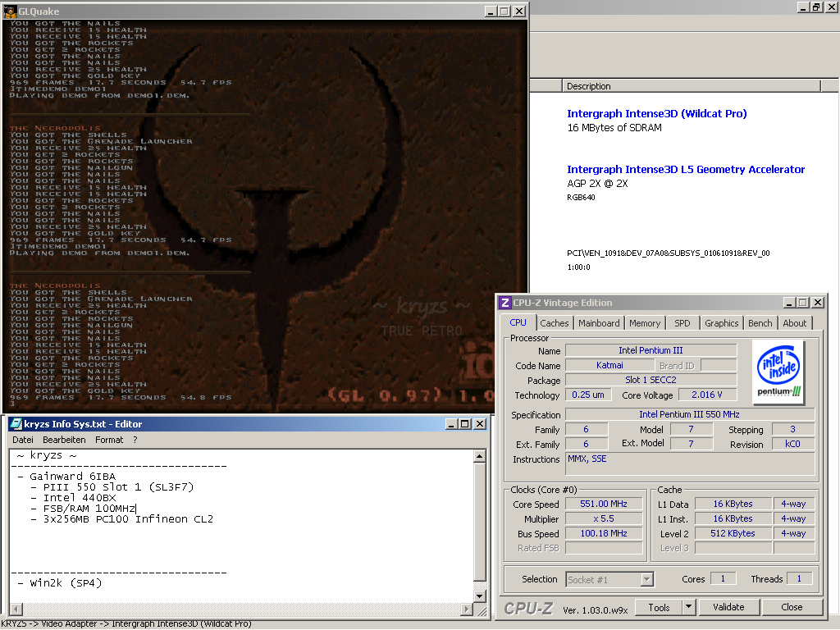The width and height of the screenshot is (840, 630).
Task: Open the About tab in CPU-Z
Action: tap(794, 323)
